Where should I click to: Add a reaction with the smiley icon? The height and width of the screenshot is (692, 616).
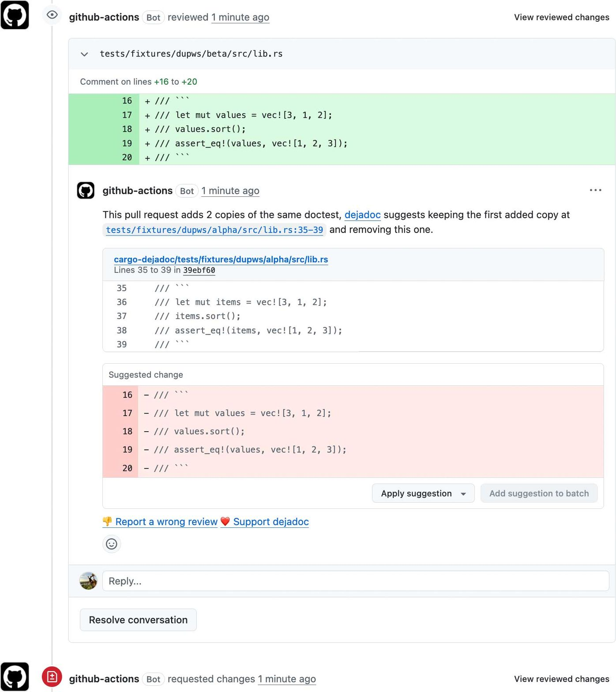click(112, 544)
